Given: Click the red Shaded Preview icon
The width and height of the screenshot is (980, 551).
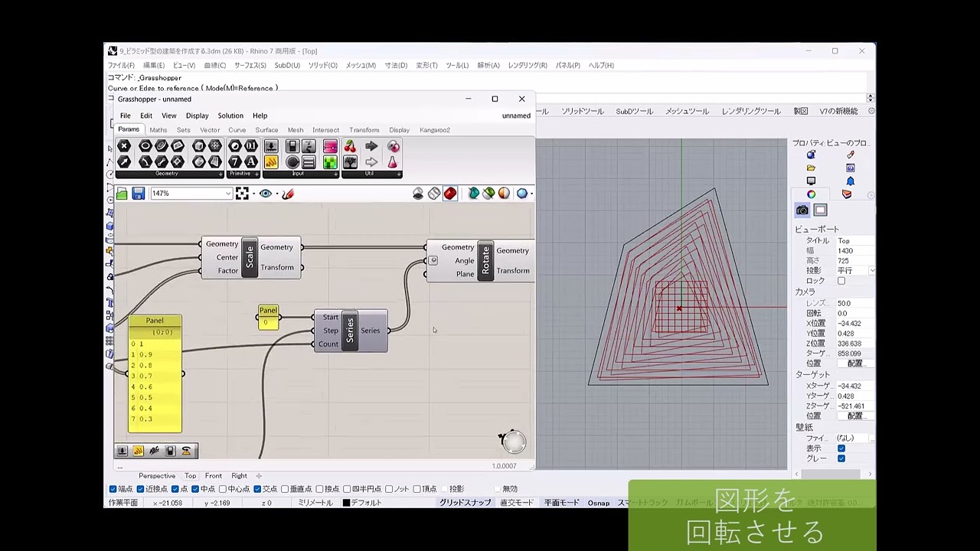Looking at the screenshot, I should (450, 194).
